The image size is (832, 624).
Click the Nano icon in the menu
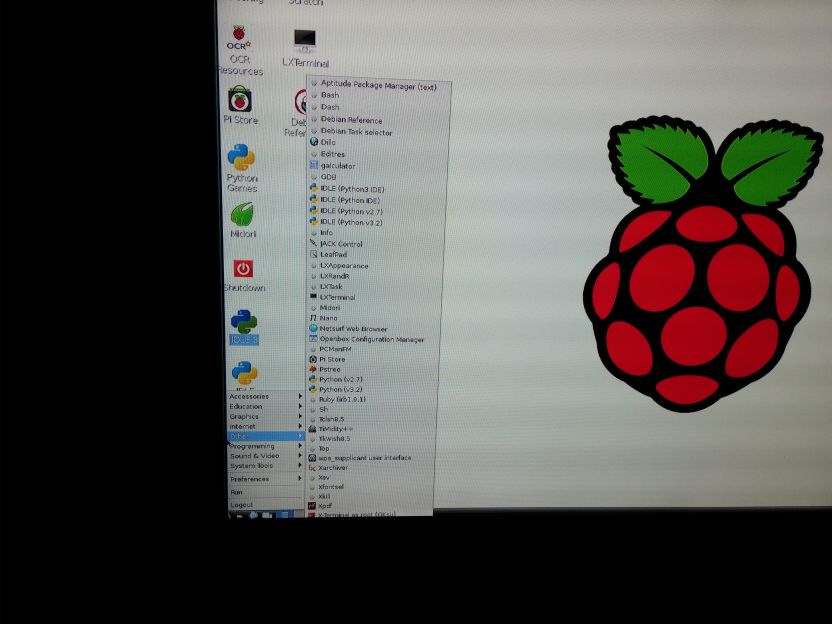[x=313, y=317]
